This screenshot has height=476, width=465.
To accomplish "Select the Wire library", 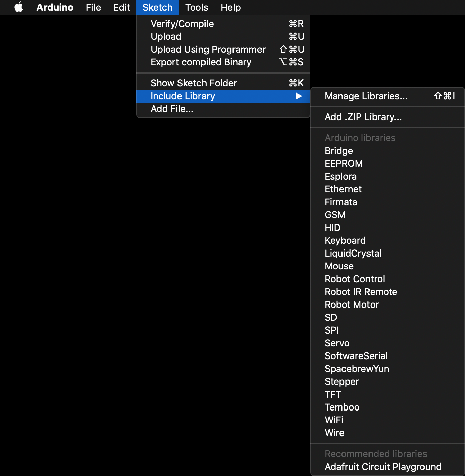I will click(x=334, y=433).
